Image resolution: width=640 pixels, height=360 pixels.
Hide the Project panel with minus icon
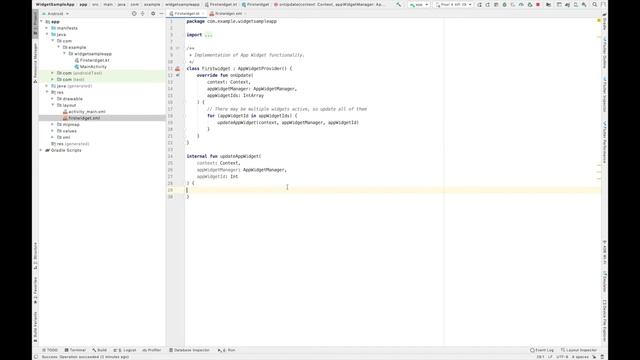tap(161, 13)
